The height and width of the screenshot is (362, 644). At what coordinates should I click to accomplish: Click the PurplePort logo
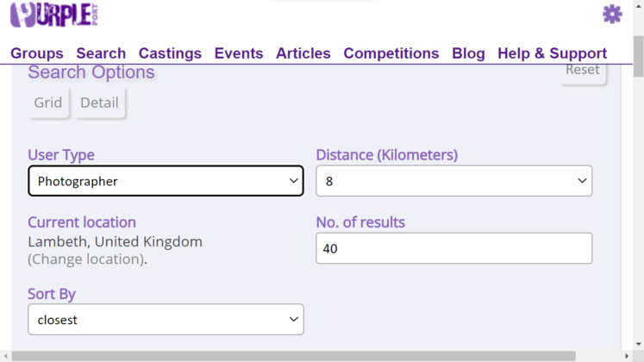tap(53, 15)
